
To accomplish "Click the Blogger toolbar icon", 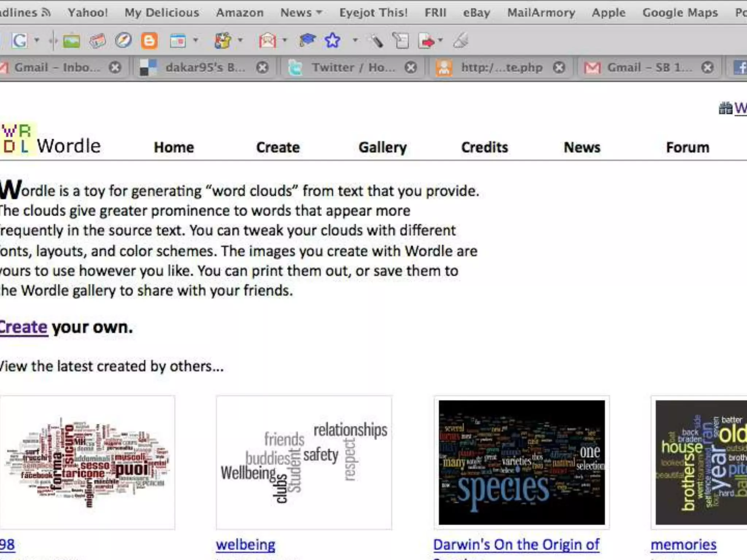I will [x=149, y=40].
